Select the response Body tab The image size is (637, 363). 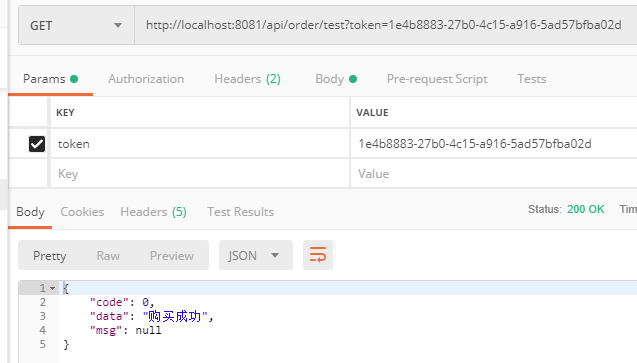(30, 212)
